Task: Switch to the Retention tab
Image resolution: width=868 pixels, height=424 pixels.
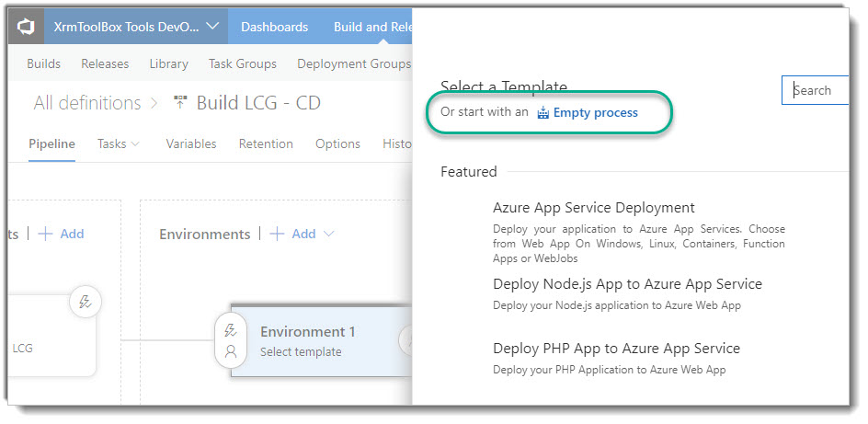Action: click(266, 143)
